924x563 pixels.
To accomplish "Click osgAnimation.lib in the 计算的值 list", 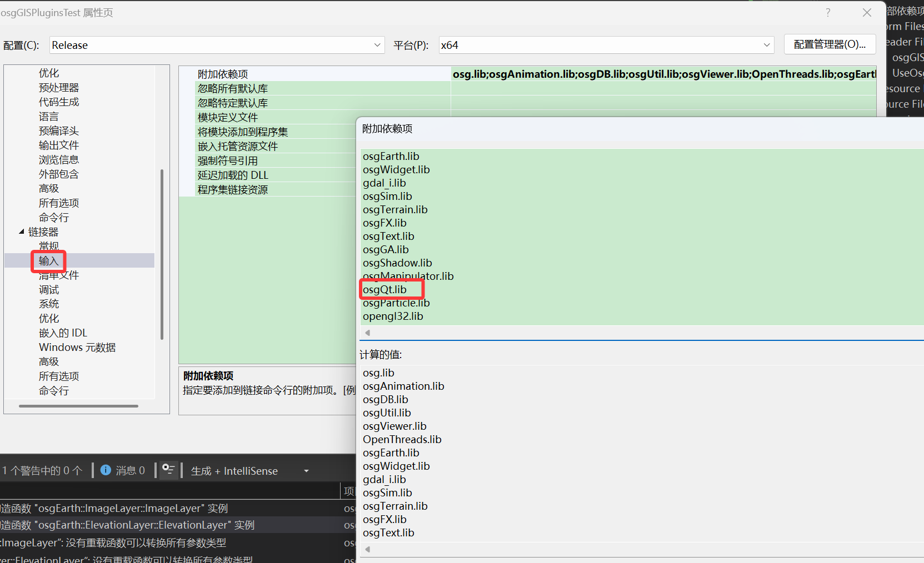I will pos(403,386).
